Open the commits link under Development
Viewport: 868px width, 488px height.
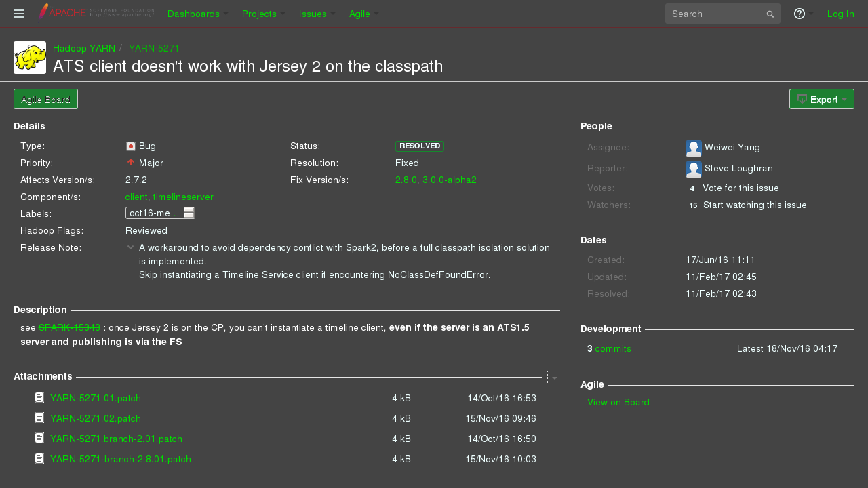613,348
